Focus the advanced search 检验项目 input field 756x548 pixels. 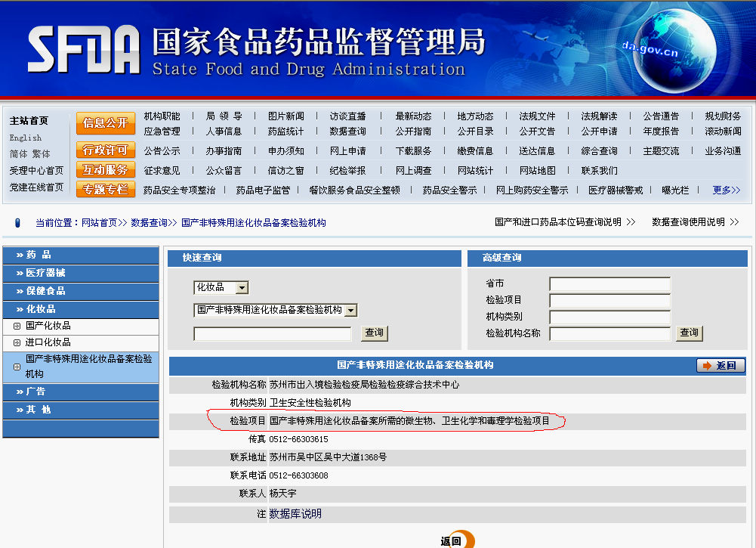[x=610, y=301]
